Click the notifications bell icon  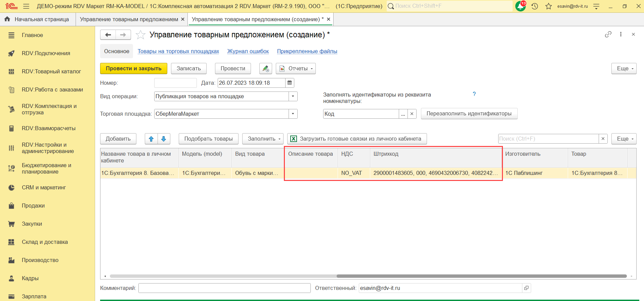click(x=520, y=6)
